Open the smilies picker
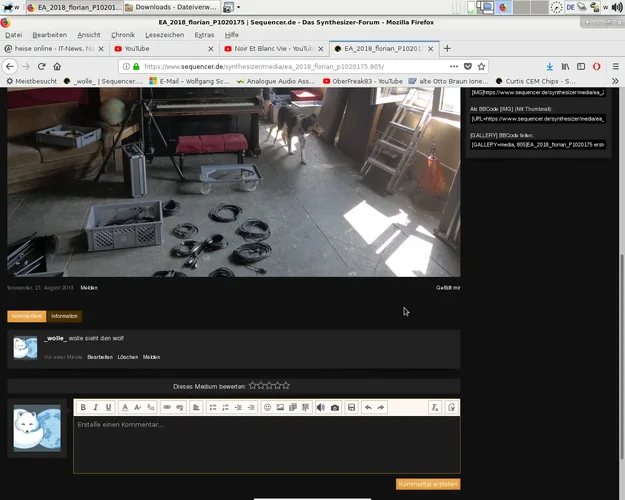 point(267,407)
